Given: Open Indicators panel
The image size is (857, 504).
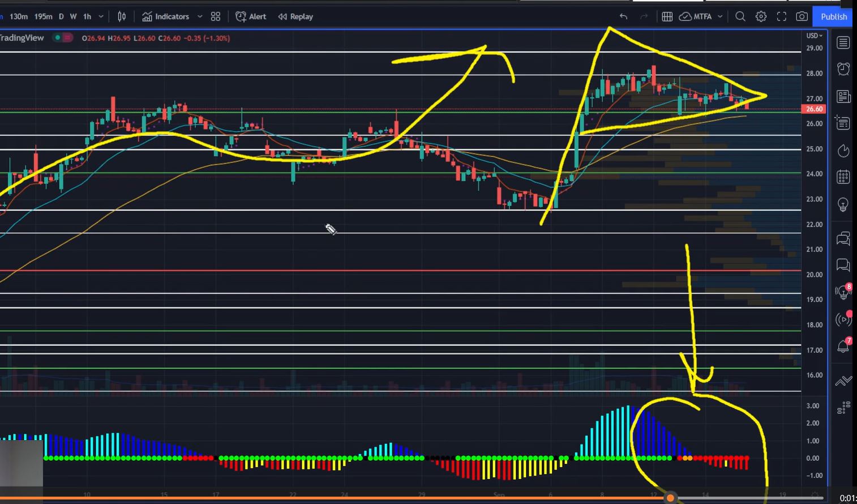Looking at the screenshot, I should click(165, 16).
